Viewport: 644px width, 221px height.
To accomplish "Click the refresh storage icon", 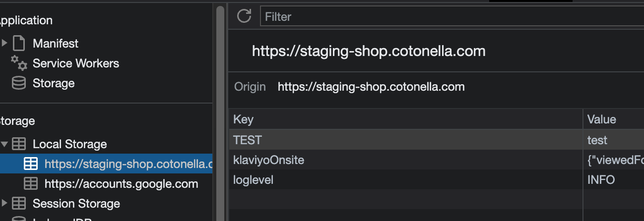I will pyautogui.click(x=244, y=16).
